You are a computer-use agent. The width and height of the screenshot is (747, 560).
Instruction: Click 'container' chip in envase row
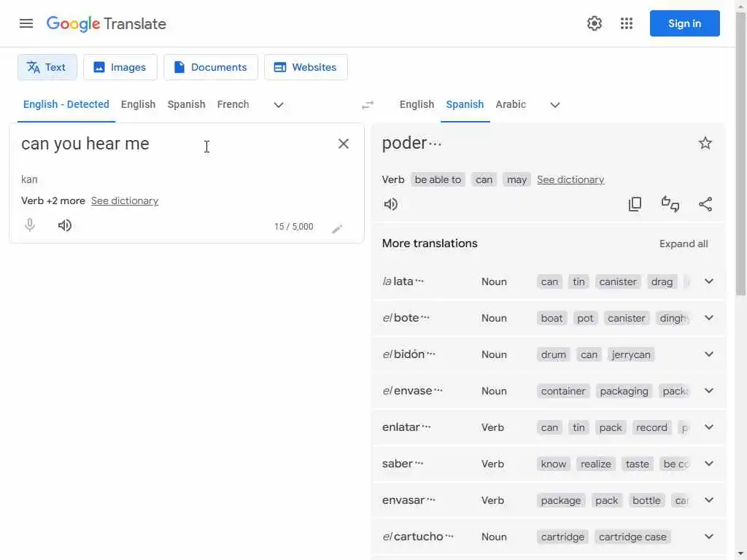(x=563, y=391)
